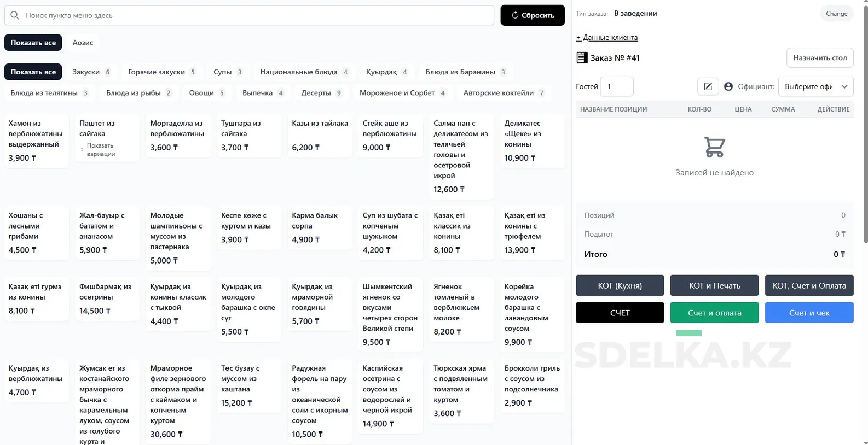Send order via КОТ (Кухня) button

[620, 285]
